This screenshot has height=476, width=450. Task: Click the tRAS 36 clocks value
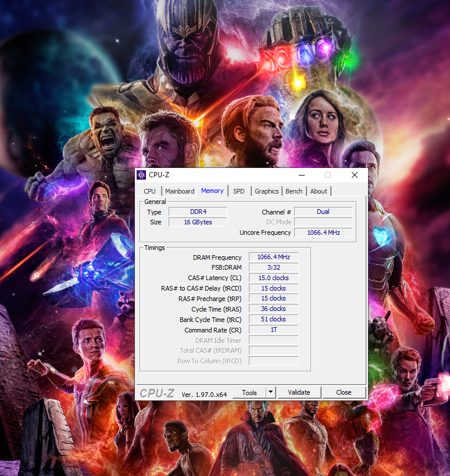point(274,309)
